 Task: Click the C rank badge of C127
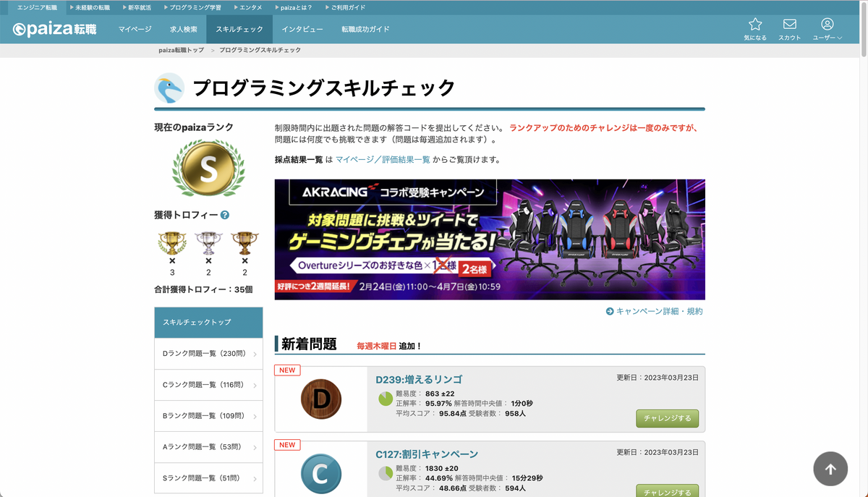point(320,475)
